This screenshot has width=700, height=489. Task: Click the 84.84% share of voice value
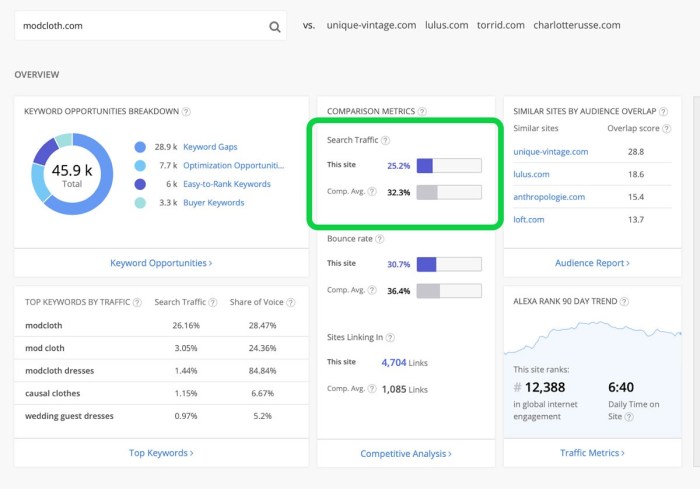(x=262, y=371)
